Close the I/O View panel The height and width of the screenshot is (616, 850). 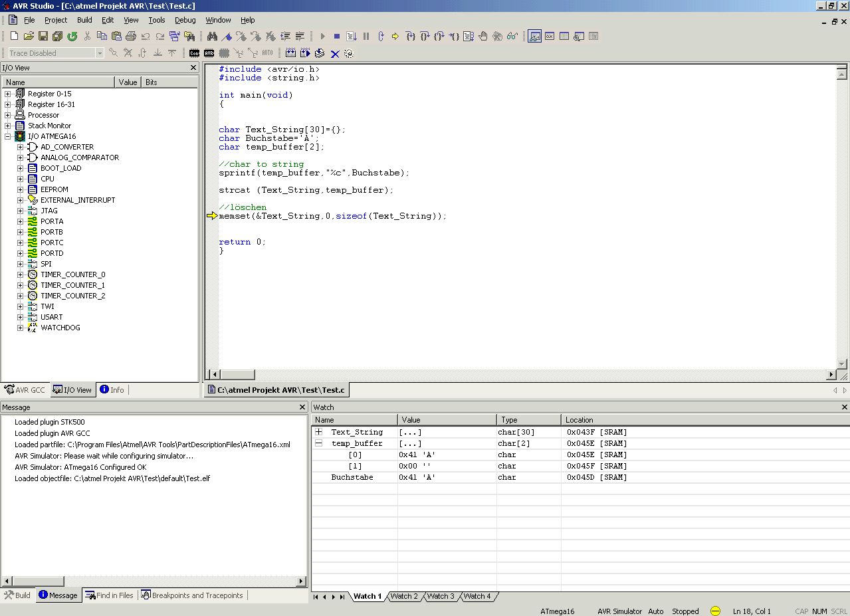pyautogui.click(x=193, y=68)
